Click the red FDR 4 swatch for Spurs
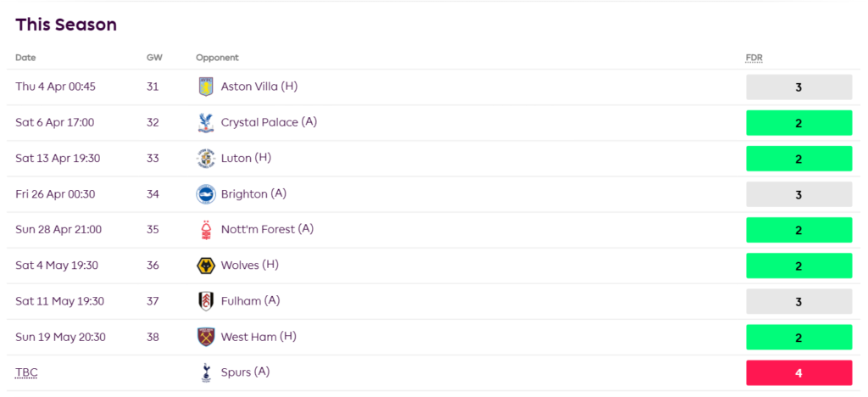Image resolution: width=868 pixels, height=397 pixels. point(798,372)
